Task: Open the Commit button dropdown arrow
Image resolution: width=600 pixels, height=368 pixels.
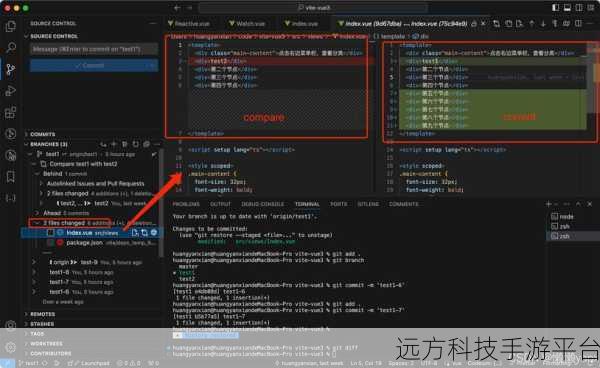Action: click(153, 65)
